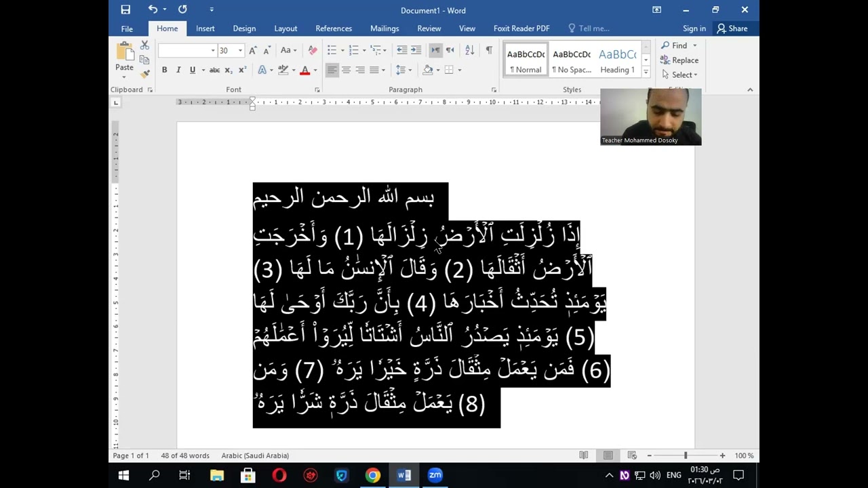The height and width of the screenshot is (488, 868).
Task: Click the Tell me search box
Action: pyautogui.click(x=589, y=28)
